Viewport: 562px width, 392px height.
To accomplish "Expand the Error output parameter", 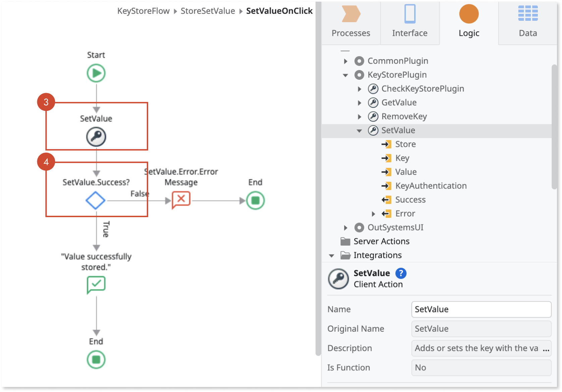I will (374, 213).
